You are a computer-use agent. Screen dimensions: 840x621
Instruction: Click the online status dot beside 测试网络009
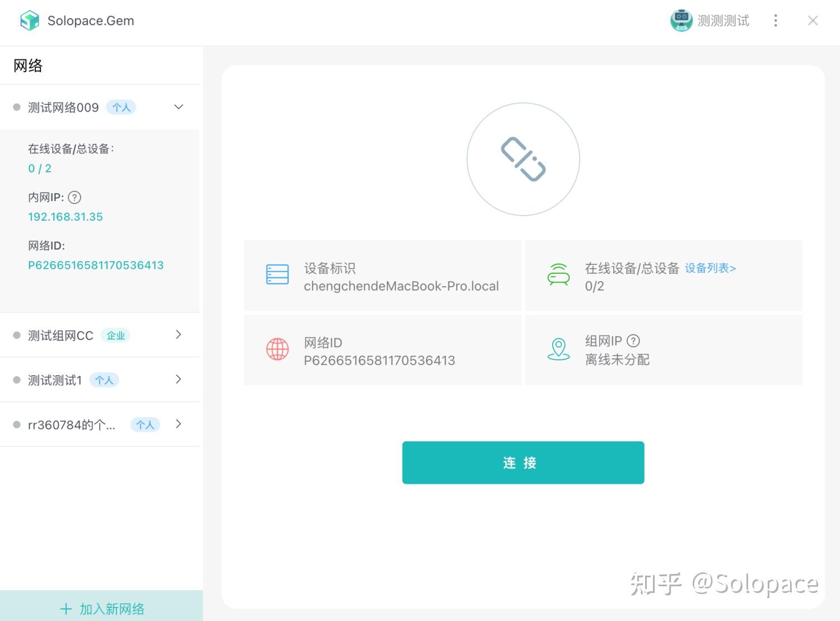pyautogui.click(x=16, y=107)
